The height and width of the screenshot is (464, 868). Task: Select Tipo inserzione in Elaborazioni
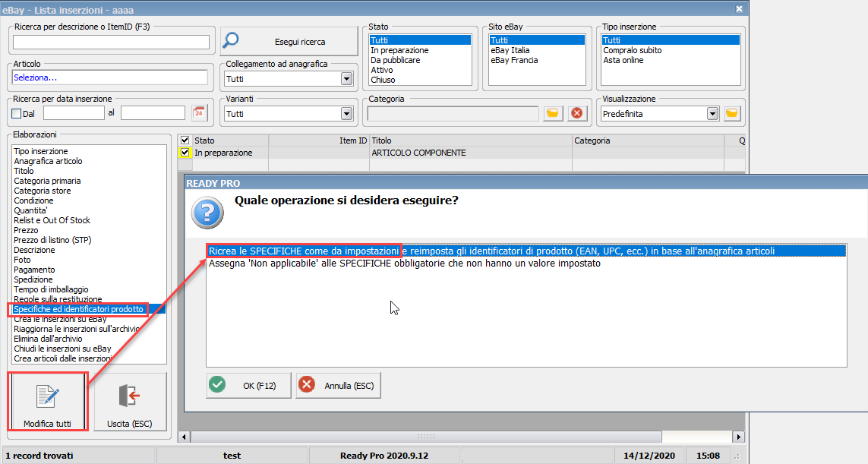point(89,151)
